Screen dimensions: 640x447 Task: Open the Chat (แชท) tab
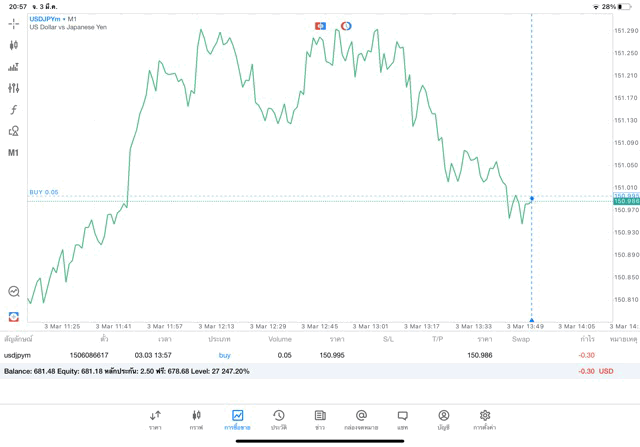click(x=402, y=419)
